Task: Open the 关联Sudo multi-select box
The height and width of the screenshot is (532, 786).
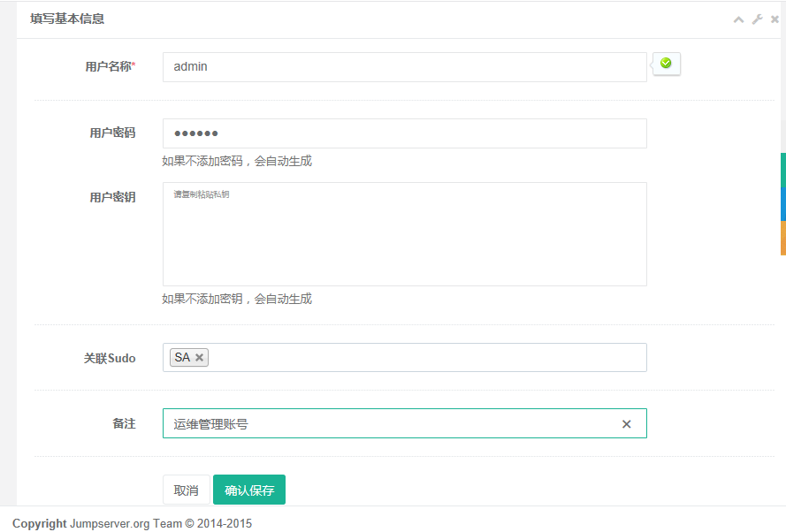Action: 405,357
